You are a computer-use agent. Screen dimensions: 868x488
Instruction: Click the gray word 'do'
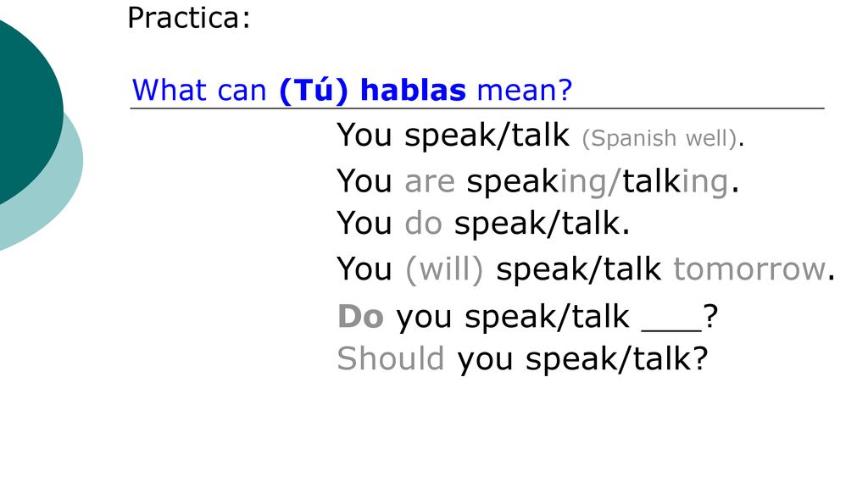424,224
